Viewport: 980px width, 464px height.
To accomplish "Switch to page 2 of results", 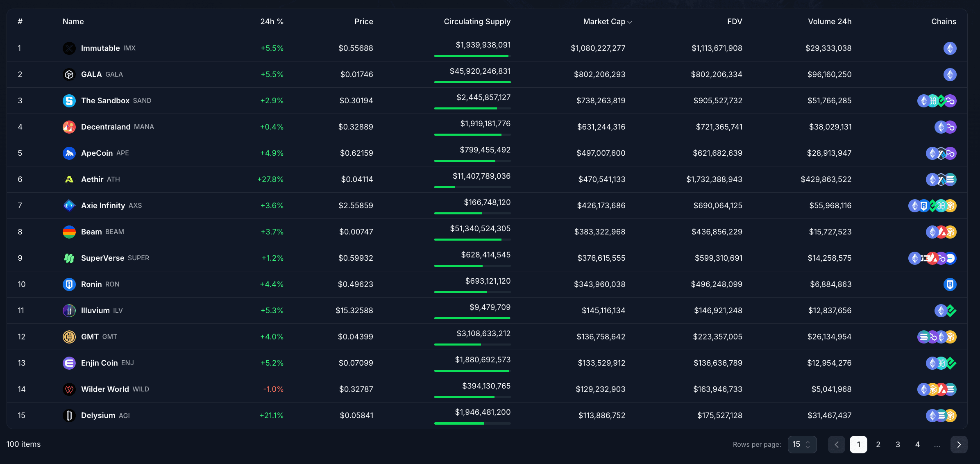I will click(x=878, y=444).
